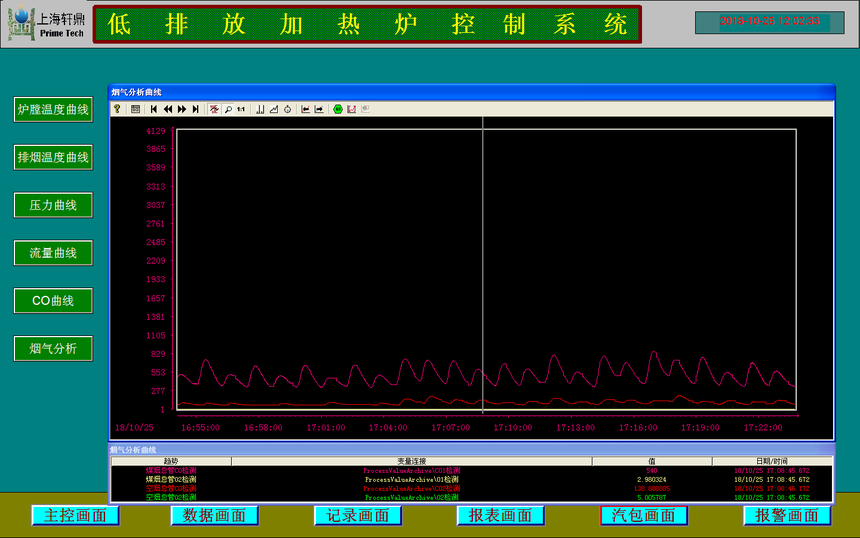
Task: Show the 流量曲线 chart
Action: pos(53,253)
